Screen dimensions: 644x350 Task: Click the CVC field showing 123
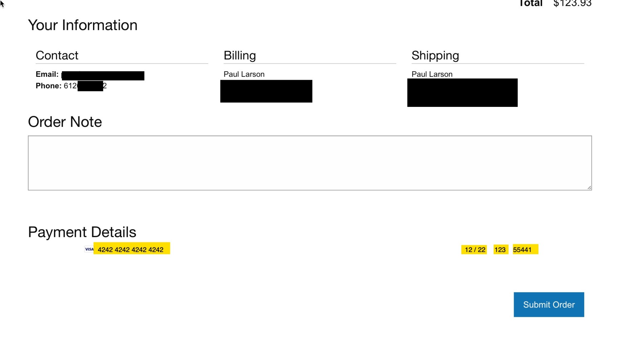tap(500, 250)
